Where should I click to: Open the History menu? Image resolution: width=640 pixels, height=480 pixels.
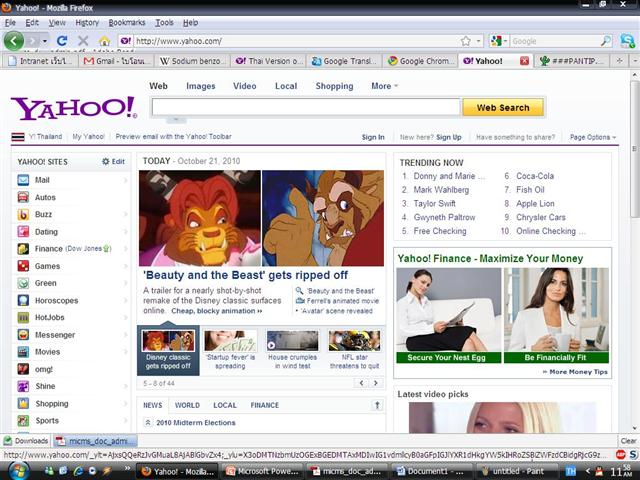point(87,23)
